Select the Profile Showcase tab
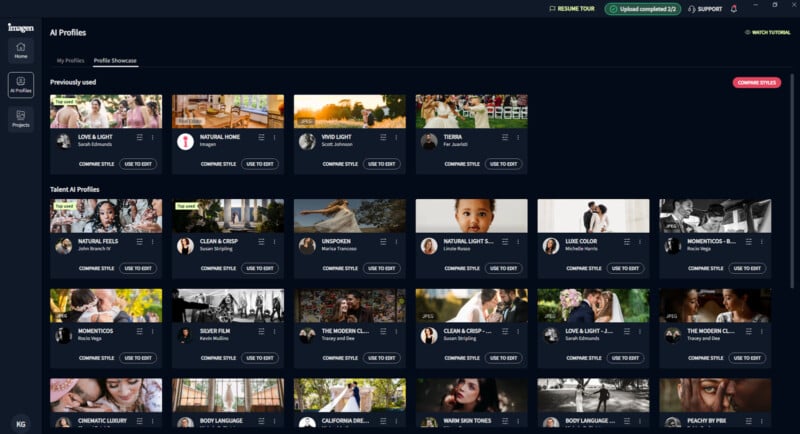The height and width of the screenshot is (434, 800). click(115, 61)
